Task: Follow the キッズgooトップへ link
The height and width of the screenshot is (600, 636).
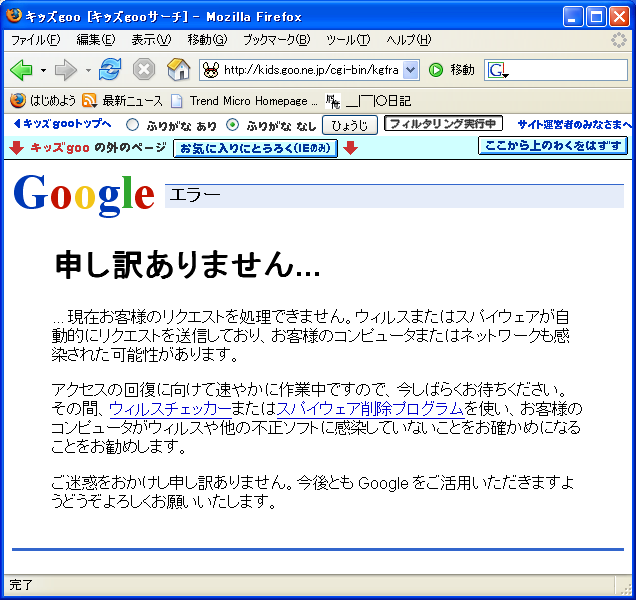Action: click(x=62, y=124)
